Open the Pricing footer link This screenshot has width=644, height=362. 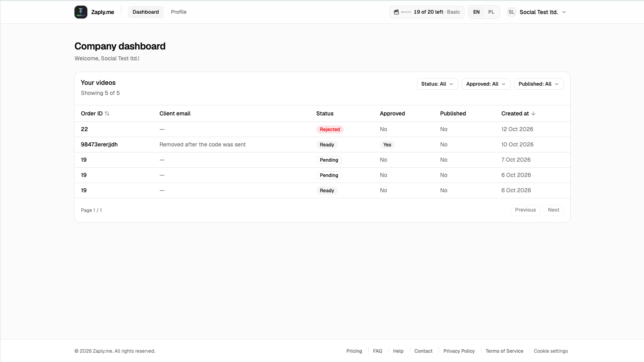pos(354,351)
